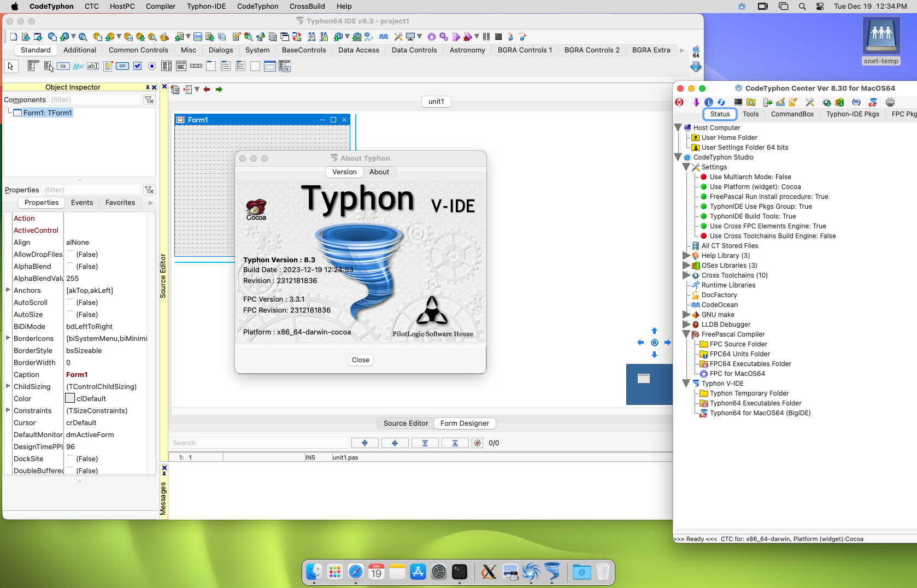Switch to the About tab in About Typhon
This screenshot has height=588, width=917.
coord(379,172)
